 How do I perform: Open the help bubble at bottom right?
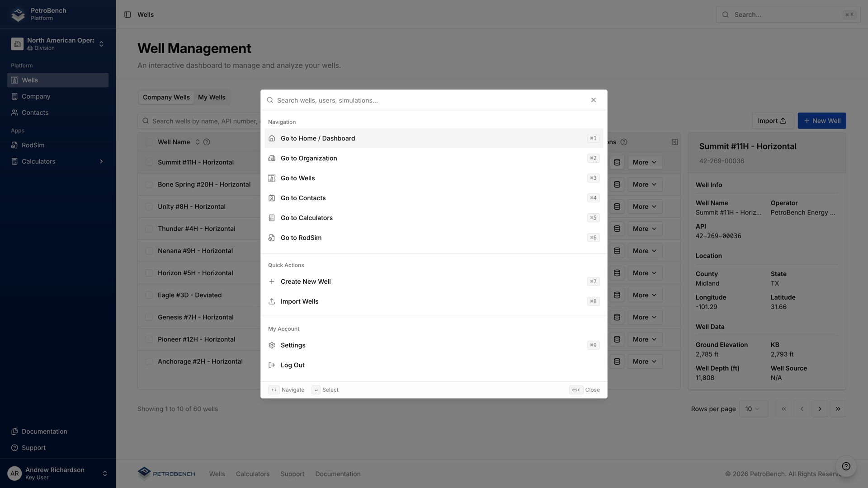click(x=846, y=466)
